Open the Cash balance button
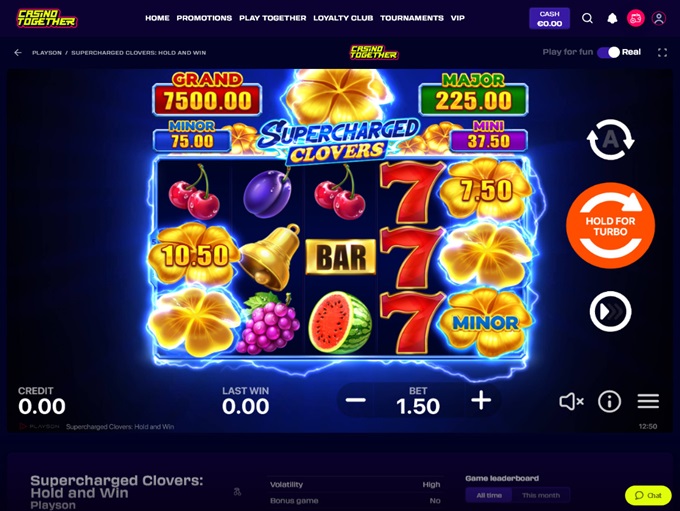This screenshot has width=680, height=511. 549,19
